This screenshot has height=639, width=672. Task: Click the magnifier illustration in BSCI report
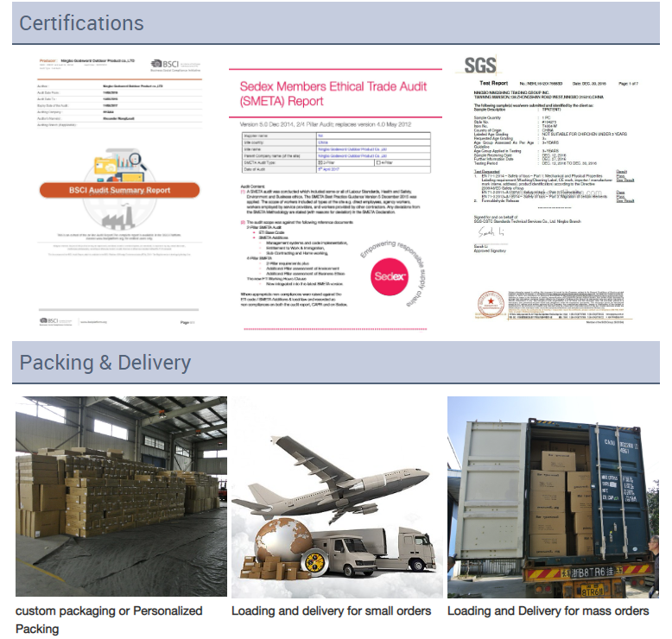click(136, 161)
